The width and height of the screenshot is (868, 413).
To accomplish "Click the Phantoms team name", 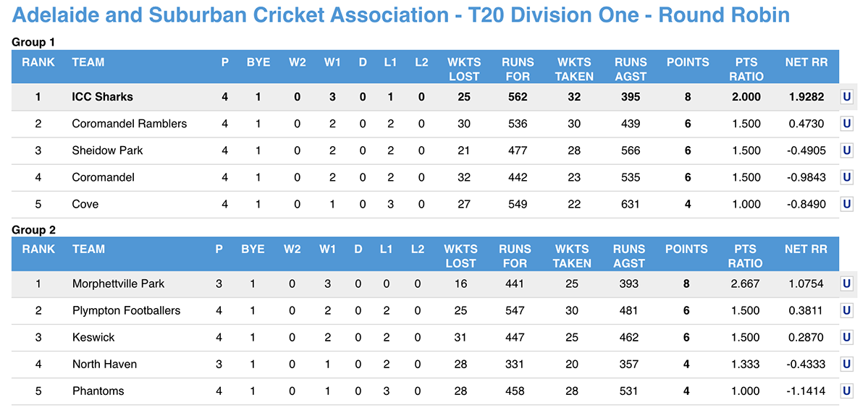I will click(x=98, y=391).
